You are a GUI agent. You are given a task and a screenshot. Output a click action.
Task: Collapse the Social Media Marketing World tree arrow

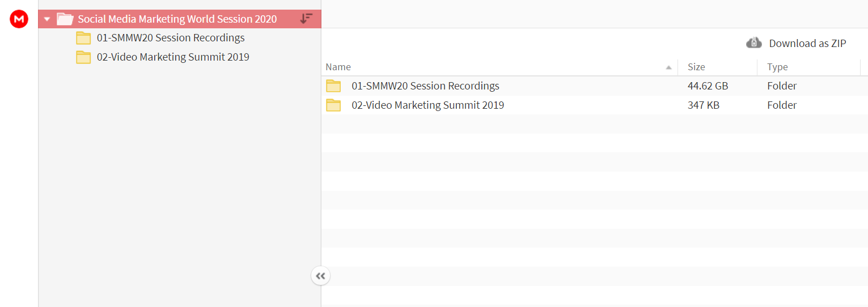click(x=47, y=19)
